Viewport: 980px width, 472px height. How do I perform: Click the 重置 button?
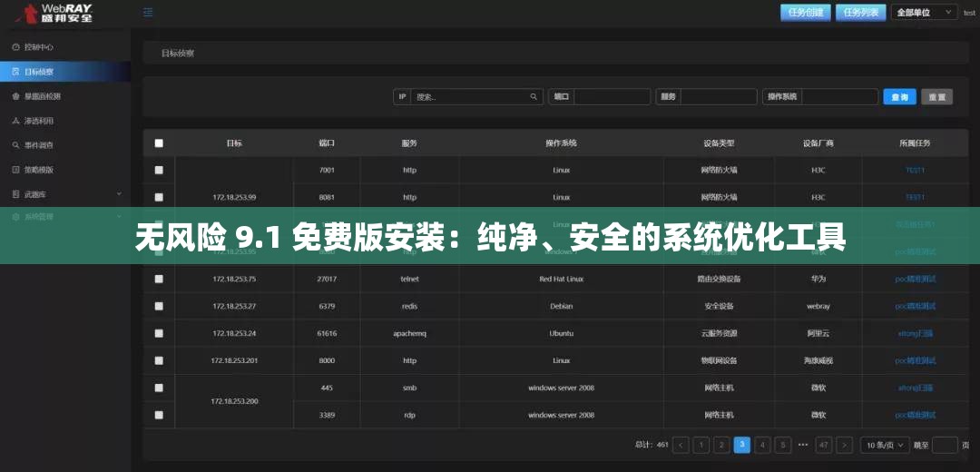[936, 97]
